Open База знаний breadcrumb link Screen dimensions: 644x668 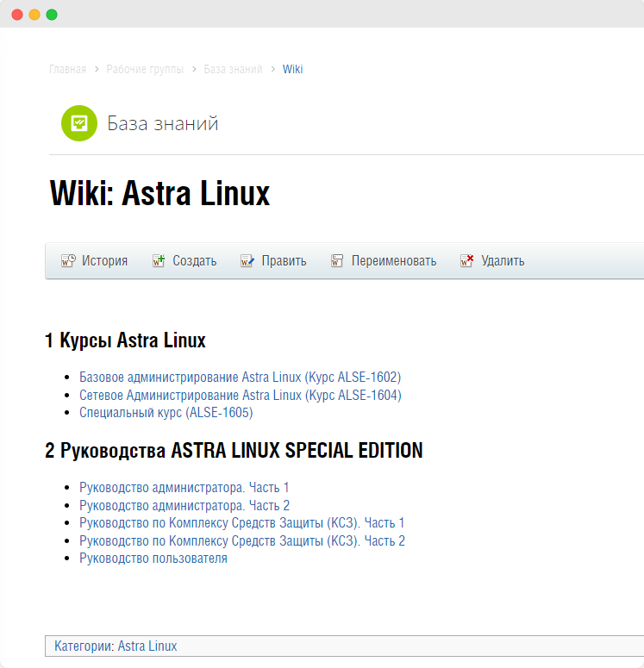[x=233, y=69]
